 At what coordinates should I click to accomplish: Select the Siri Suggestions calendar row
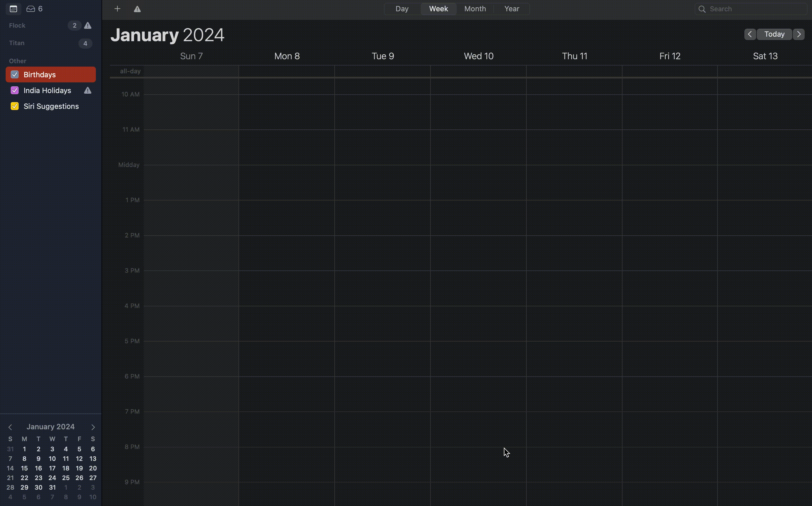click(x=51, y=106)
